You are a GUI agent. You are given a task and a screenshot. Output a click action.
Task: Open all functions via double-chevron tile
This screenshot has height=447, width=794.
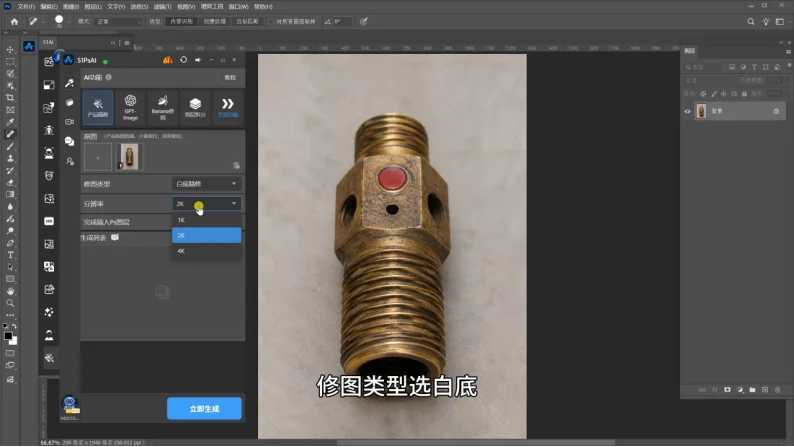(227, 107)
